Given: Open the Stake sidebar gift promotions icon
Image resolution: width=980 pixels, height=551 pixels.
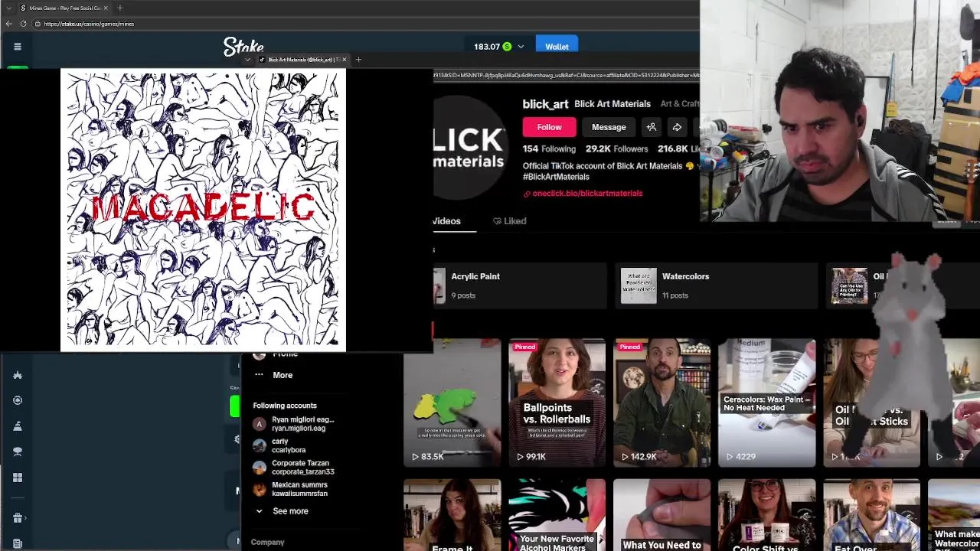Looking at the screenshot, I should coord(18,518).
